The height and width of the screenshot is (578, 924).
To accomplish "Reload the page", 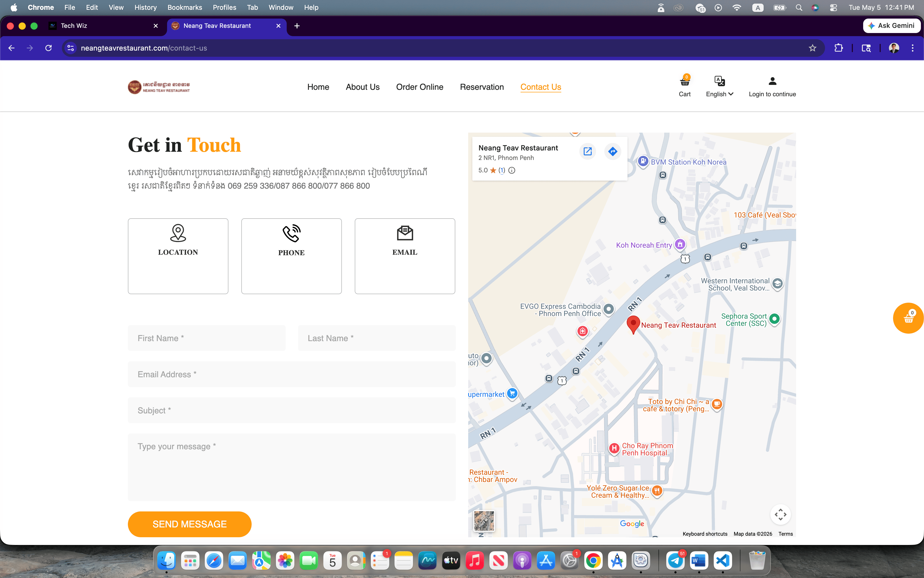I will 48,48.
